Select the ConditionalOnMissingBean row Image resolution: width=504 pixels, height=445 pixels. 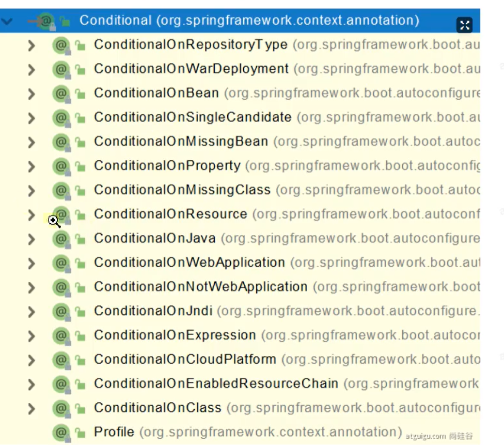coord(240,142)
